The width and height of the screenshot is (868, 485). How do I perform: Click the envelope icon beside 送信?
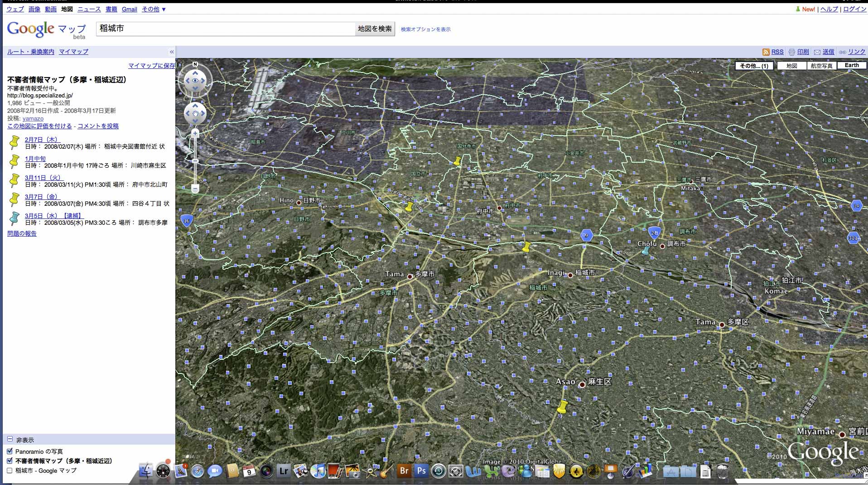[817, 52]
